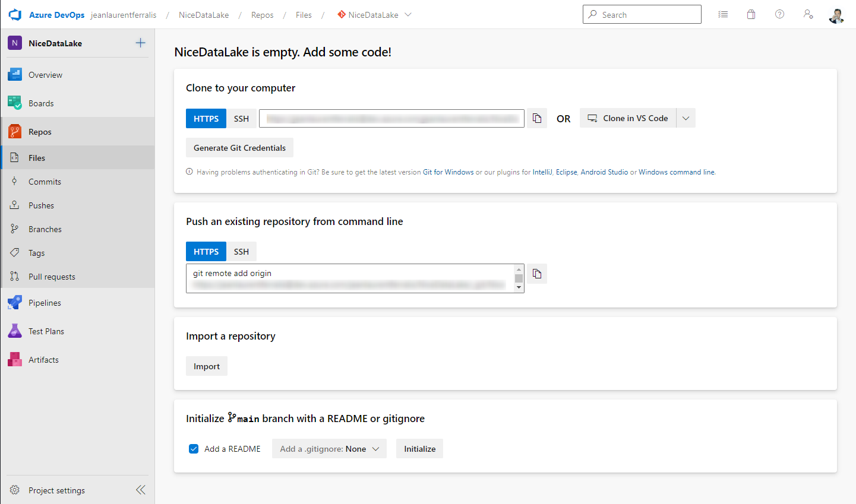This screenshot has width=856, height=504.
Task: Click the plus icon next to NiceDataLake
Action: click(x=140, y=43)
